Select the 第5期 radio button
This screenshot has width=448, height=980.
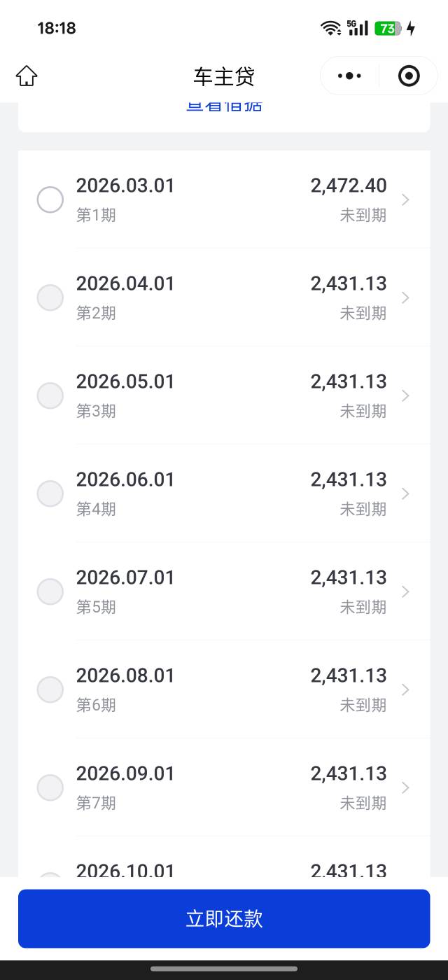[50, 592]
